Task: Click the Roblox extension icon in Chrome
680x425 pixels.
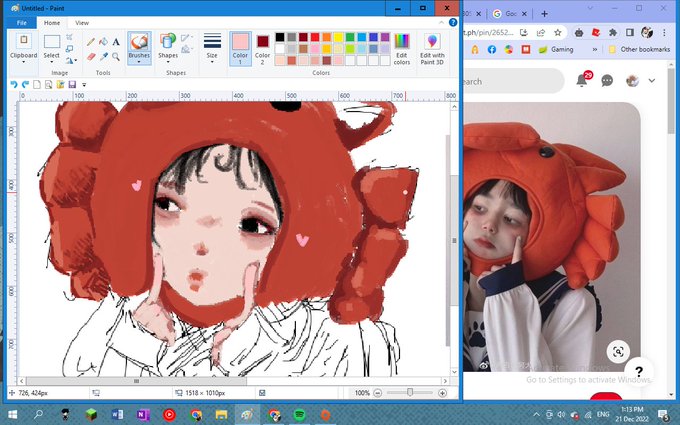Action: point(596,33)
